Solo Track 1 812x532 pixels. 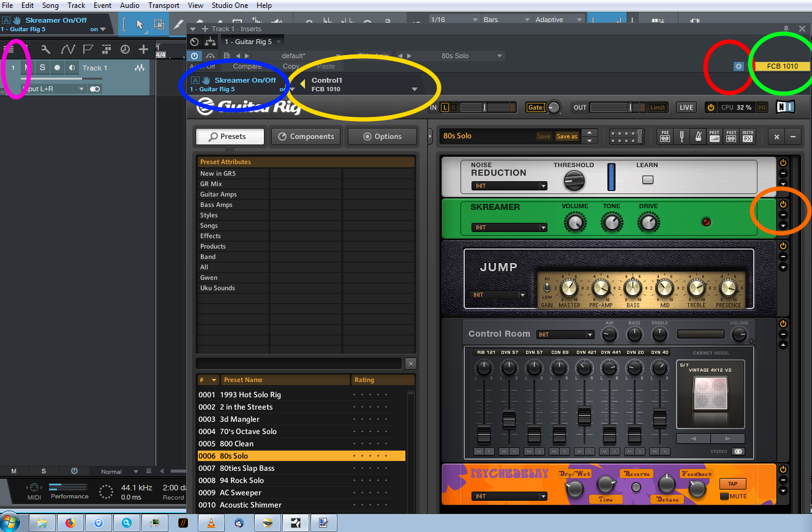tap(42, 68)
